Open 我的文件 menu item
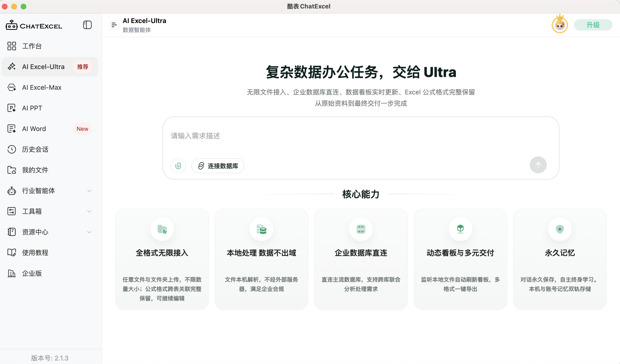 (50, 170)
